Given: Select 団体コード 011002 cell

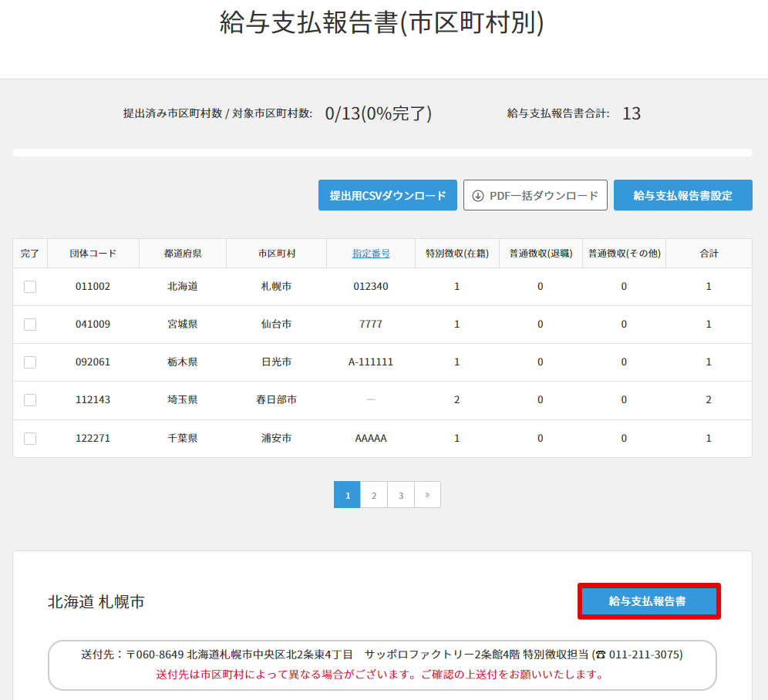Looking at the screenshot, I should click(x=93, y=287).
